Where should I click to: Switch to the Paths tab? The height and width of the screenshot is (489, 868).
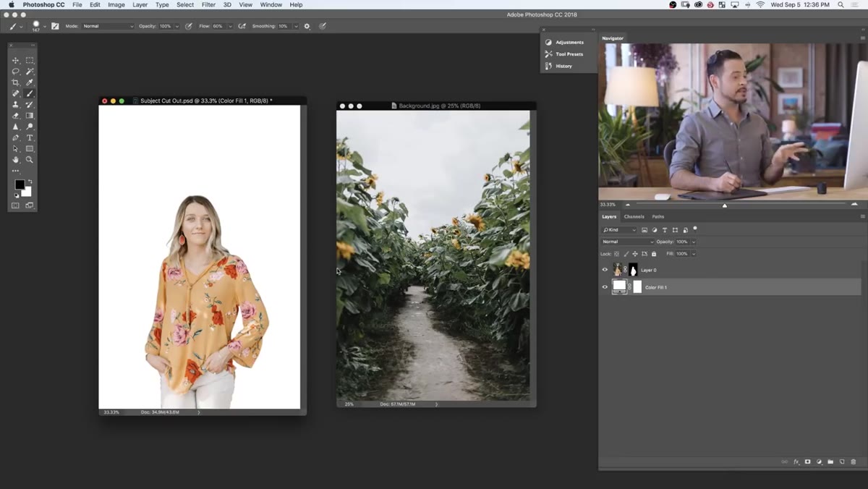(x=658, y=216)
